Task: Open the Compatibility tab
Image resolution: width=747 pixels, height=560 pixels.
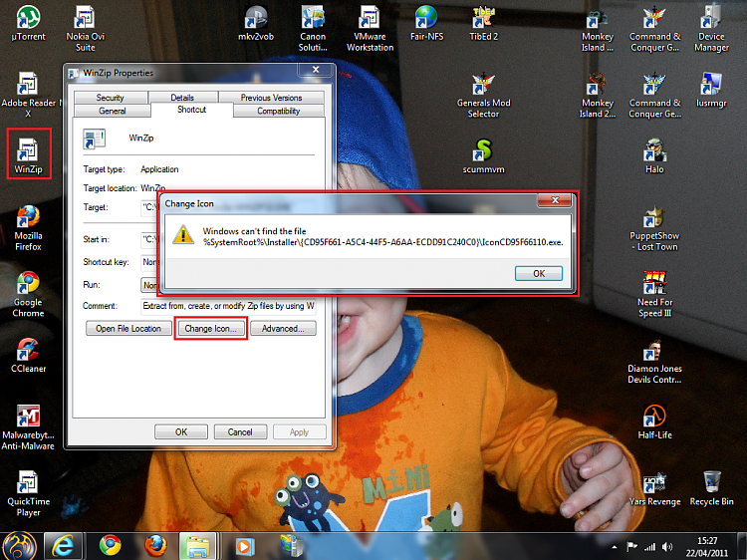Action: [x=279, y=111]
